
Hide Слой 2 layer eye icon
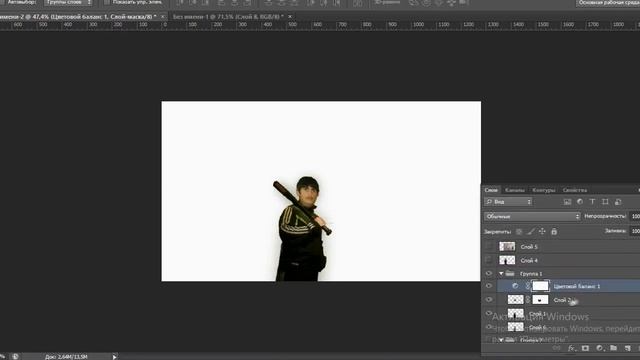click(489, 300)
